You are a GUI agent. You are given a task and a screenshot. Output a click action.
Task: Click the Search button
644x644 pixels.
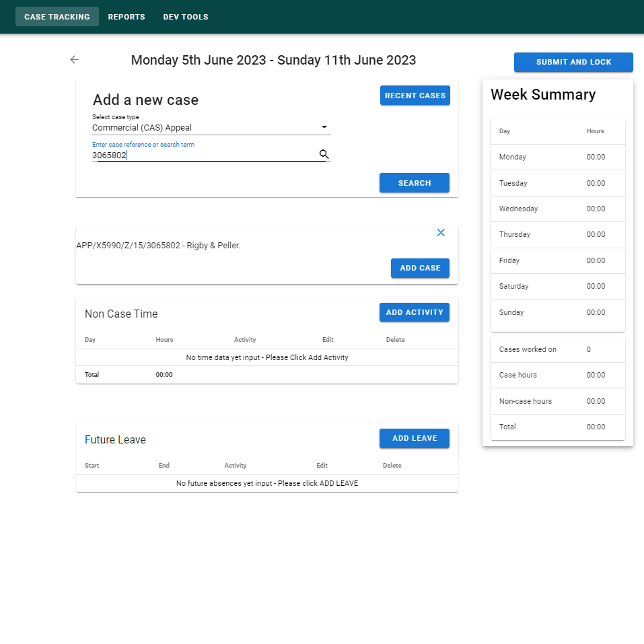[415, 183]
